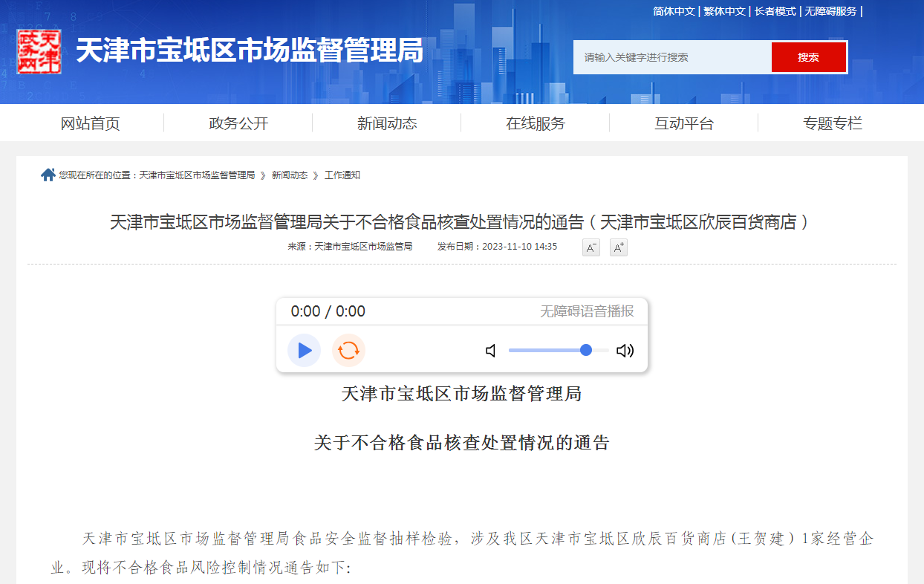
Task: Enable 长者模式 elder mode
Action: pyautogui.click(x=775, y=11)
